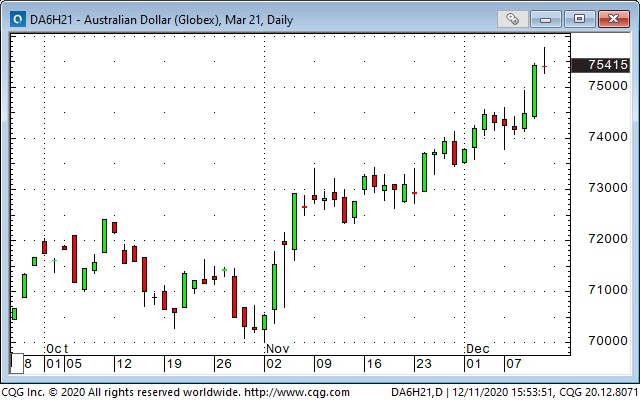
Task: Click the Nov month label on time axis
Action: pos(278,349)
